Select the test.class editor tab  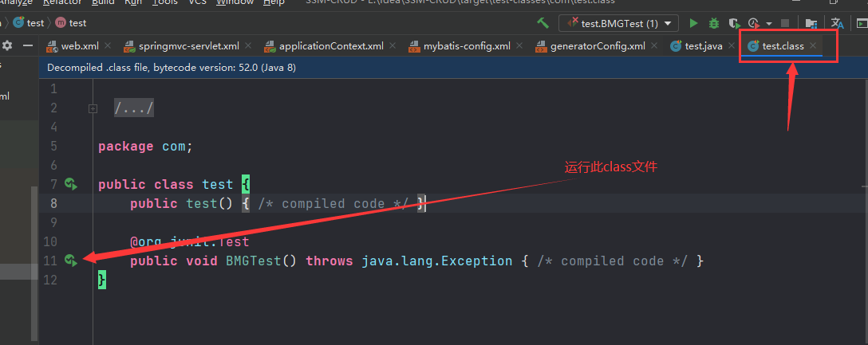tap(783, 46)
